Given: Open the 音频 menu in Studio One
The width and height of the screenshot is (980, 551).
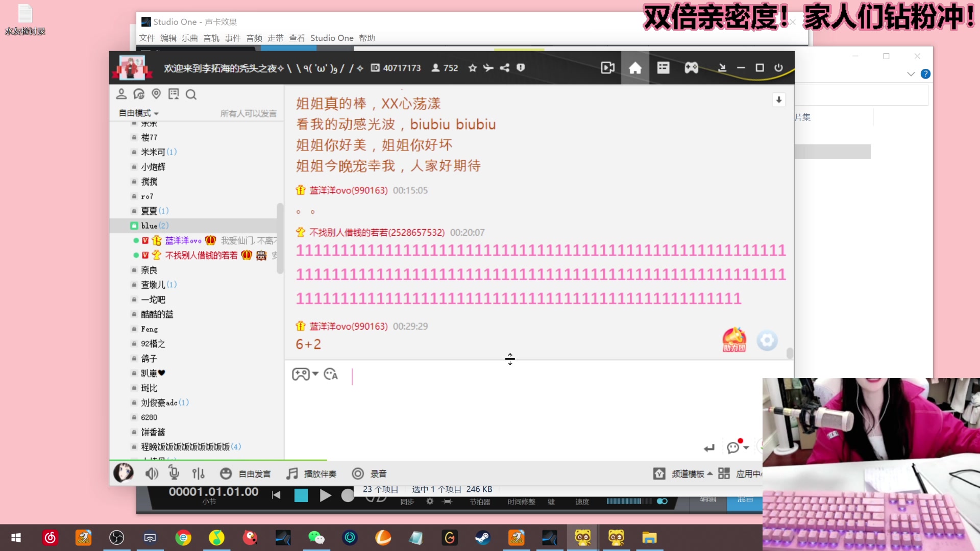Looking at the screenshot, I should pyautogui.click(x=254, y=38).
